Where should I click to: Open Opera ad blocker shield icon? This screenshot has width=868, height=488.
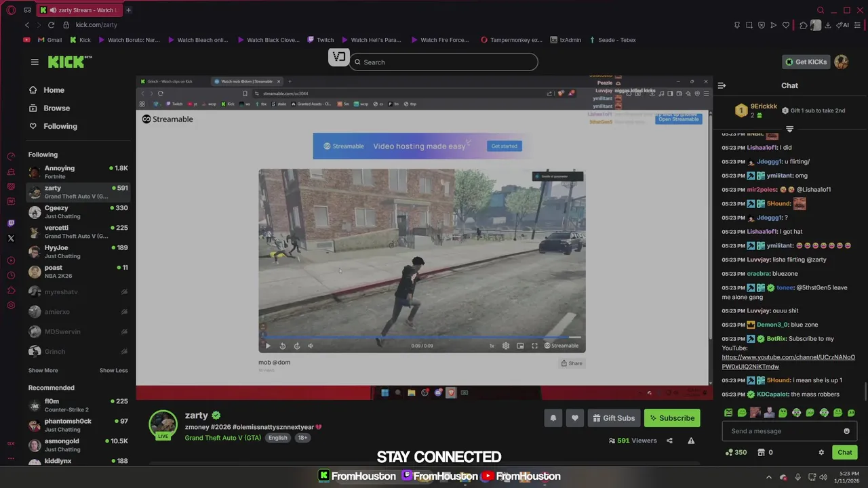(762, 25)
